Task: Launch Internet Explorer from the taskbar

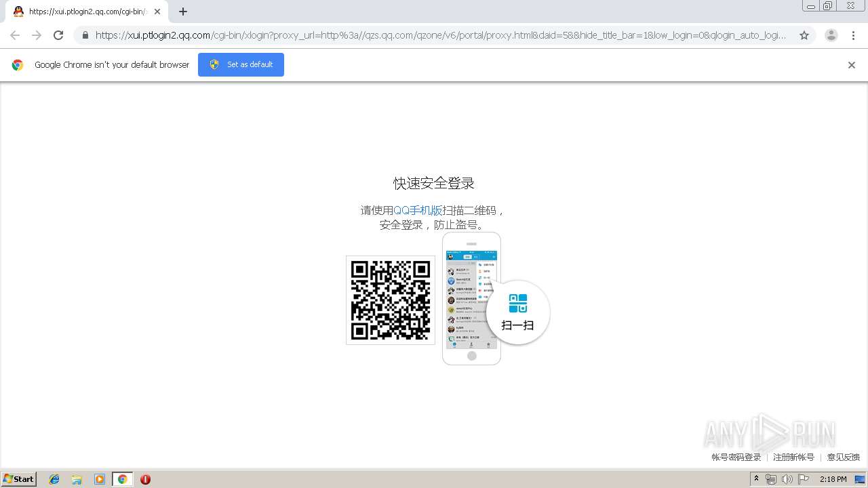Action: [54, 479]
